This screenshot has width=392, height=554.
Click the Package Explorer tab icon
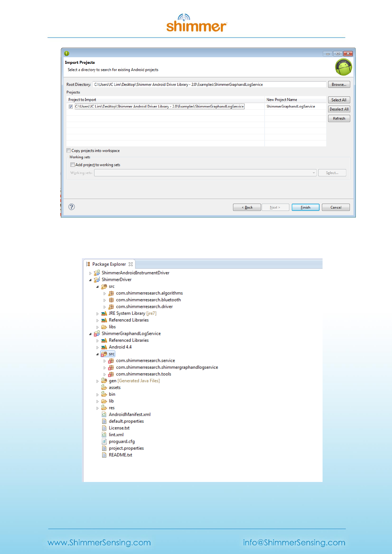pos(88,264)
